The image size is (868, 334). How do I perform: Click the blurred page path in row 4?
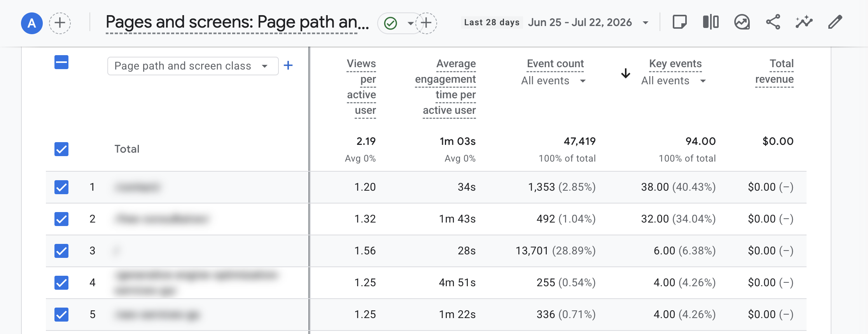[x=196, y=283]
